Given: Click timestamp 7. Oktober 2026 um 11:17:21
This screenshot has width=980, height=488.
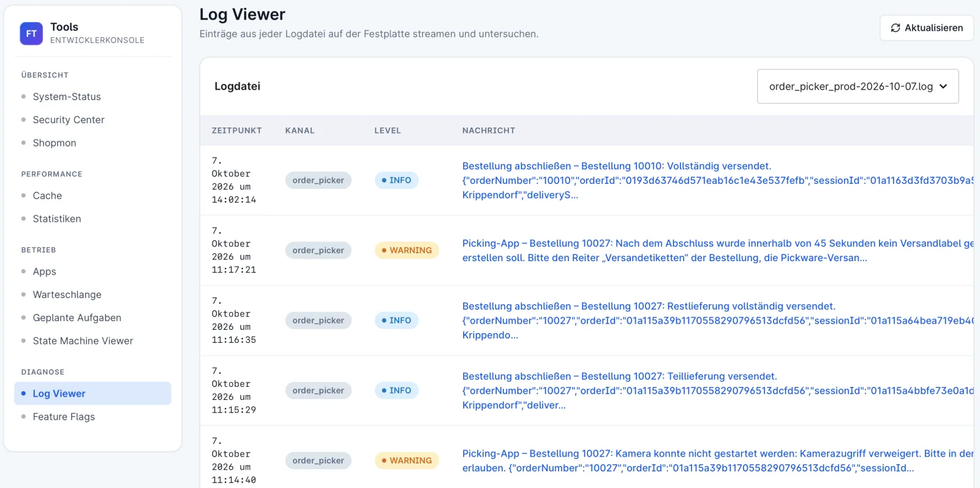Looking at the screenshot, I should click(234, 250).
